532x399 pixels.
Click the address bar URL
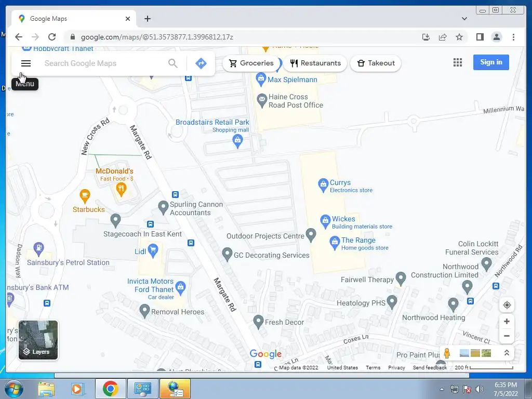click(157, 37)
